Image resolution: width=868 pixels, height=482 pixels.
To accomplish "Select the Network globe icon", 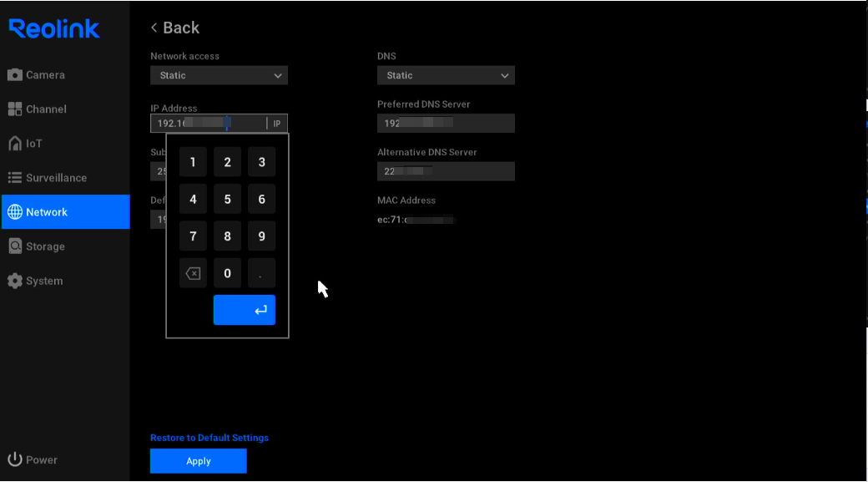I will [15, 212].
